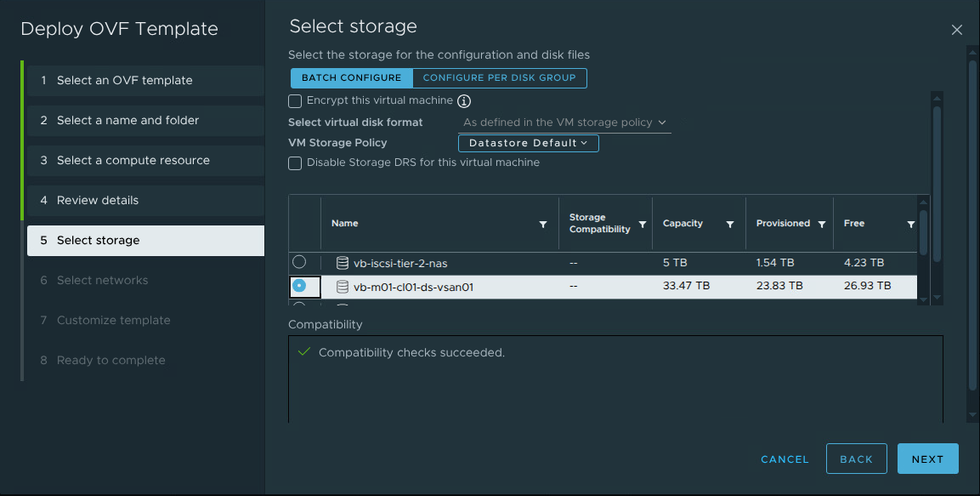Image resolution: width=980 pixels, height=496 pixels.
Task: Open the Storage Compatibility filter icon
Action: click(x=643, y=225)
